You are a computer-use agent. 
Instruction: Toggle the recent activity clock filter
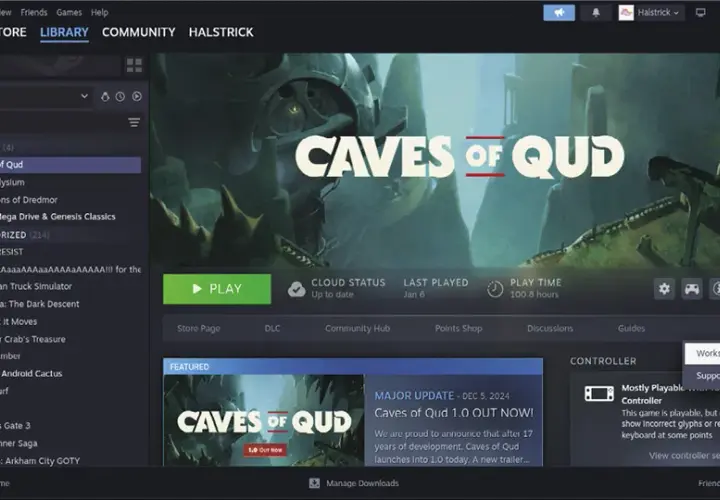coord(120,96)
